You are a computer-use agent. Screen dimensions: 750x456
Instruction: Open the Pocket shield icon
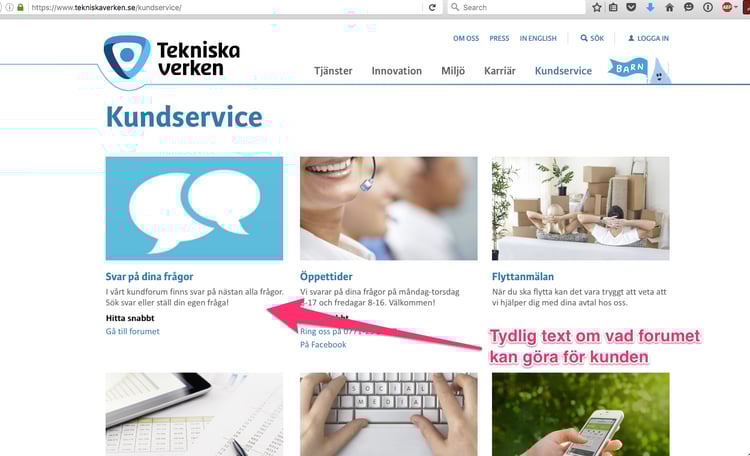[631, 7]
